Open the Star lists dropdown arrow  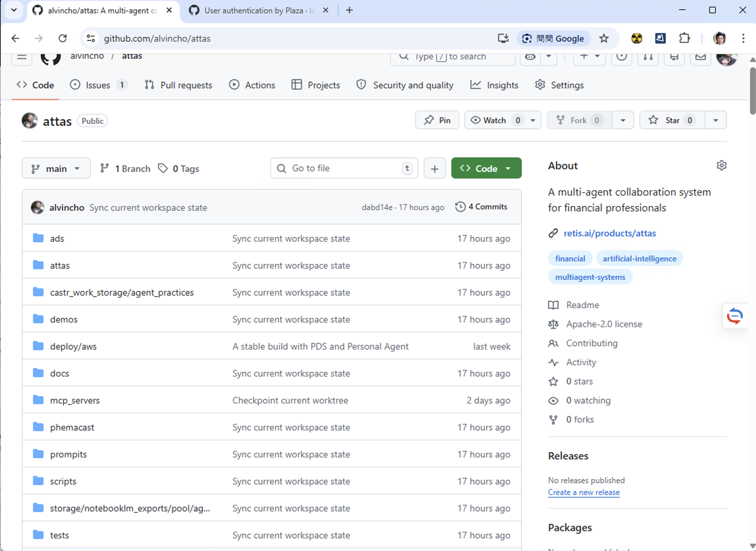[x=715, y=120]
